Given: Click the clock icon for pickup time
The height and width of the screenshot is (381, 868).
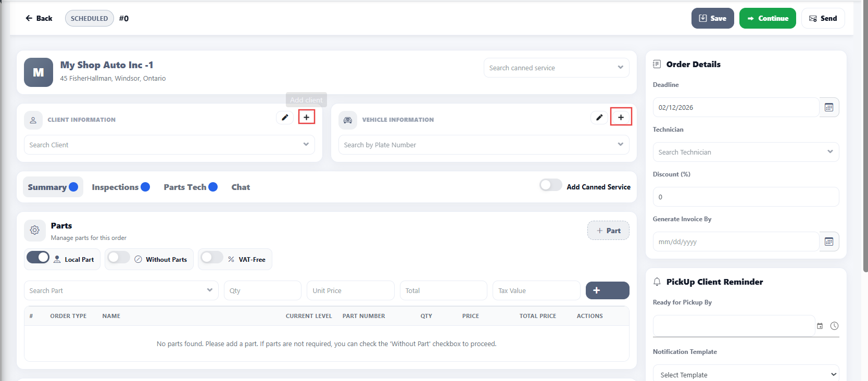Looking at the screenshot, I should [834, 326].
